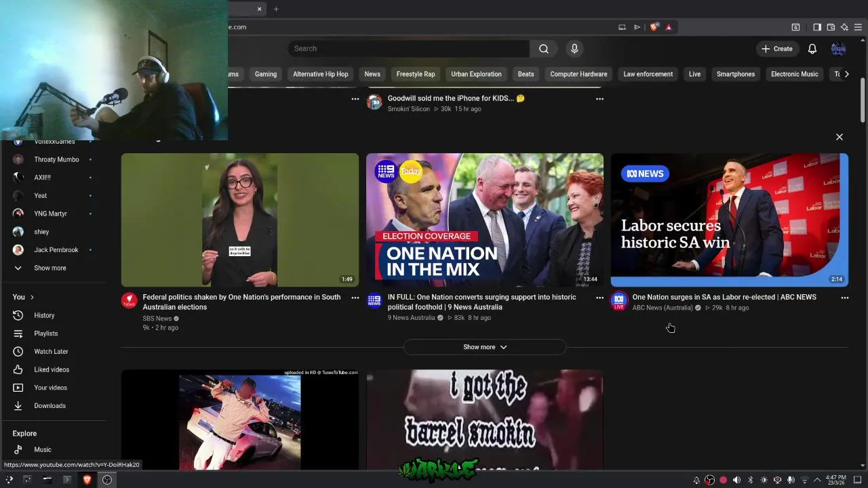Open the white car video thumbnail
This screenshot has width=868, height=488.
tap(240, 420)
